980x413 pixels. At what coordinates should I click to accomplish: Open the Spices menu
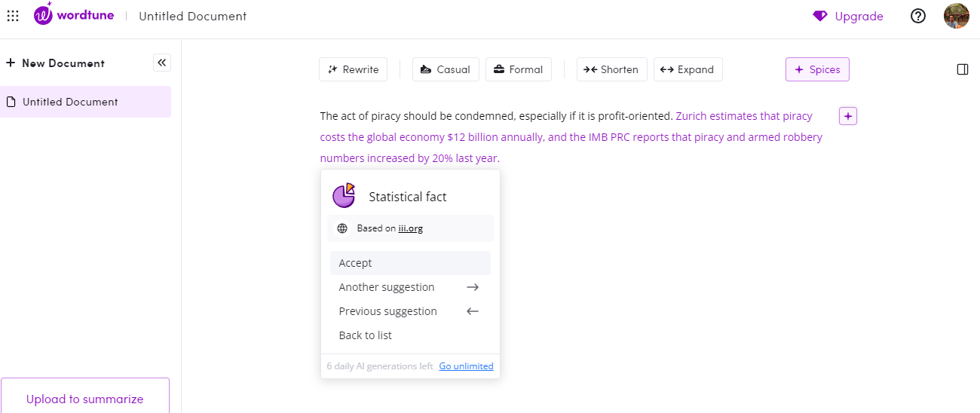[x=817, y=69]
